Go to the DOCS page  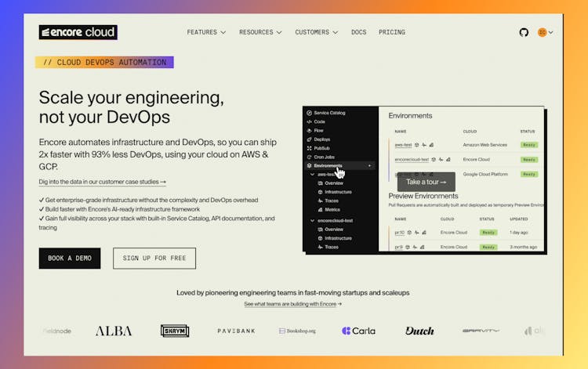(358, 32)
